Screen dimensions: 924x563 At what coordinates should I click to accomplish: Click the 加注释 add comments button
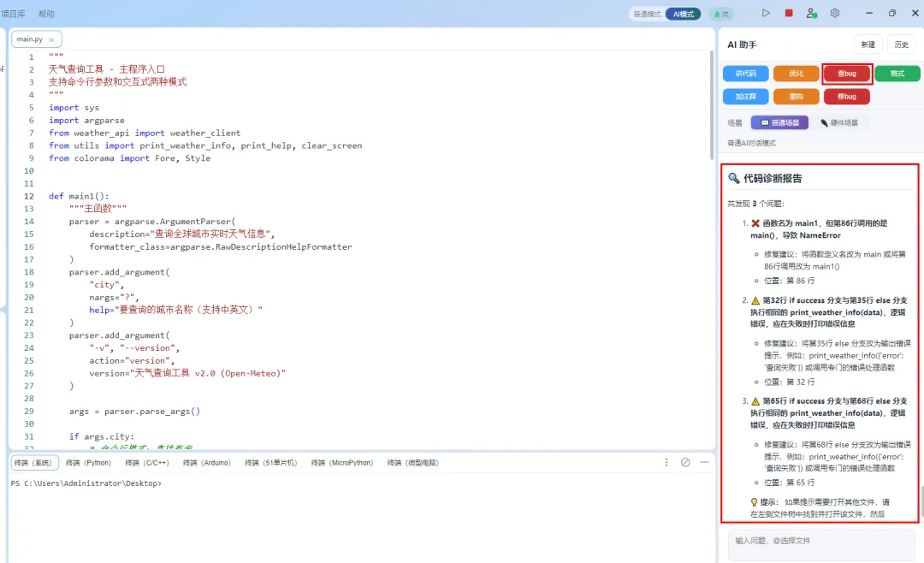click(x=745, y=96)
